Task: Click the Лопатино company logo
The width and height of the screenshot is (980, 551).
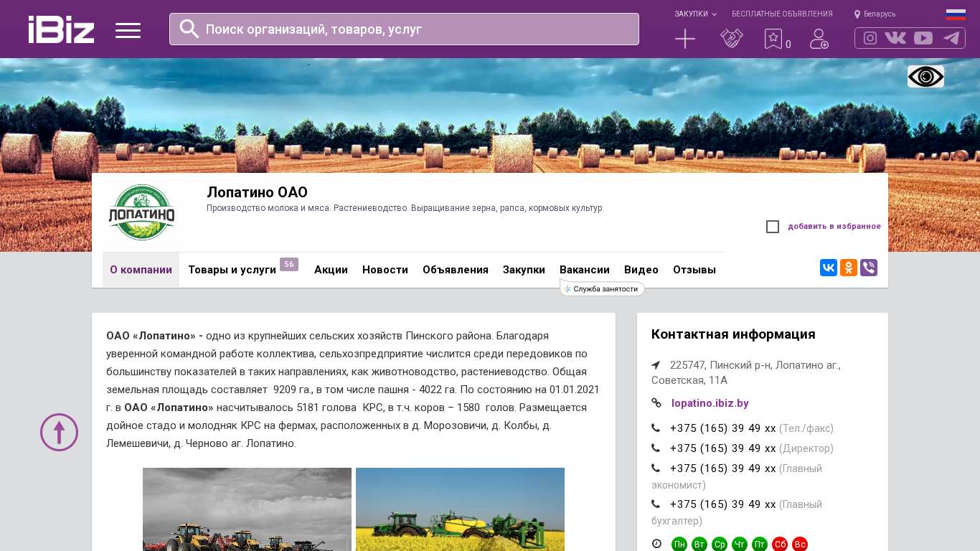Action: coord(141,212)
